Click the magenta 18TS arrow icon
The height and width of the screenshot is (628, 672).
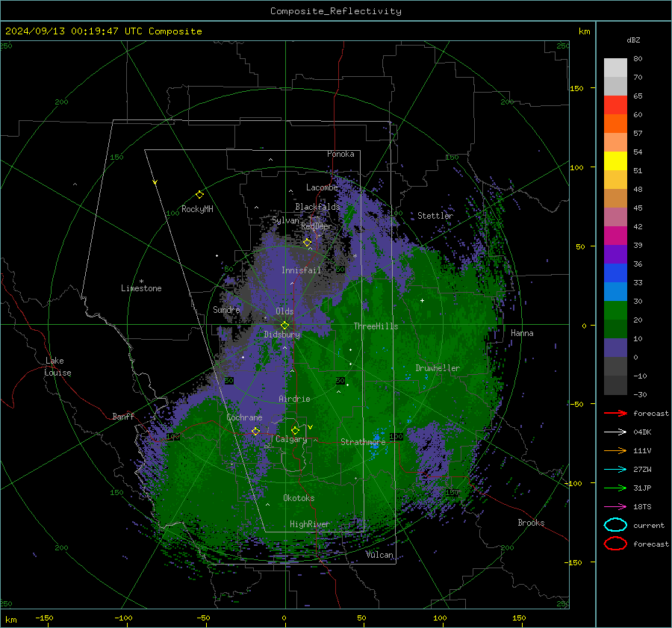click(x=615, y=507)
